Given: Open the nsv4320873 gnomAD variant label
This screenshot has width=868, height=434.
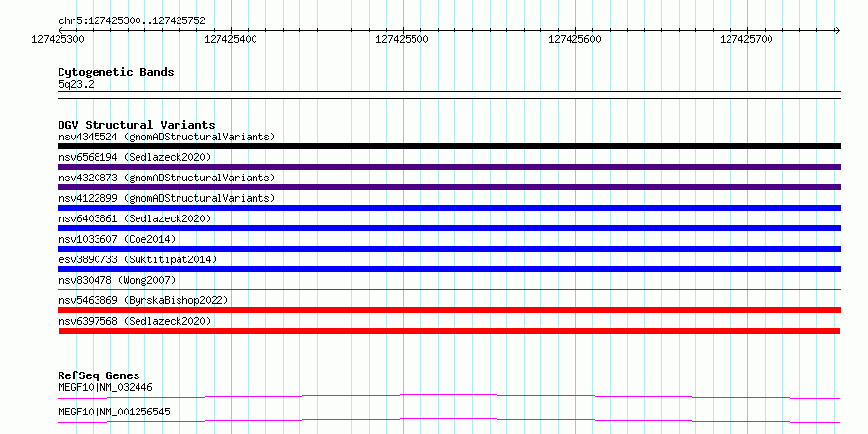Looking at the screenshot, I should tap(167, 178).
